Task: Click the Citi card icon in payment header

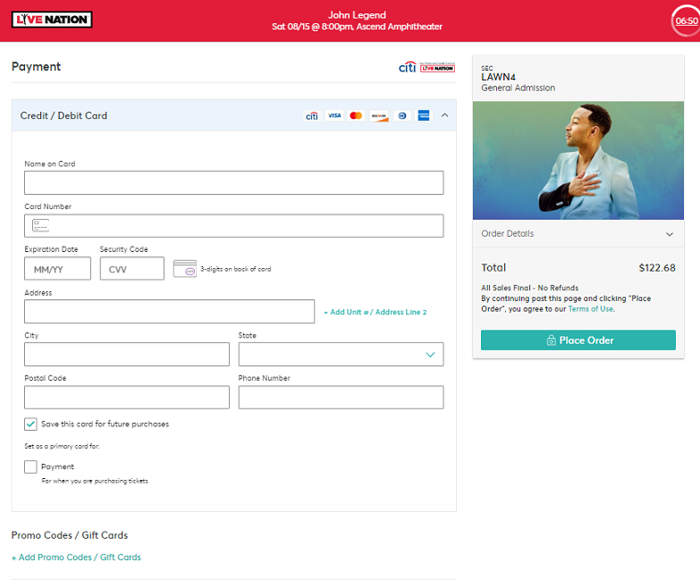Action: click(312, 115)
